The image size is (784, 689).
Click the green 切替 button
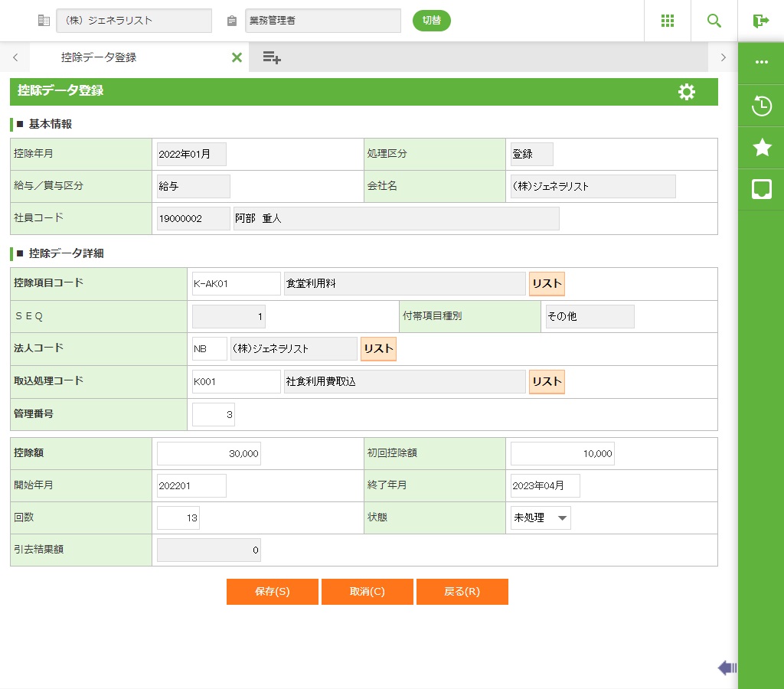click(432, 21)
